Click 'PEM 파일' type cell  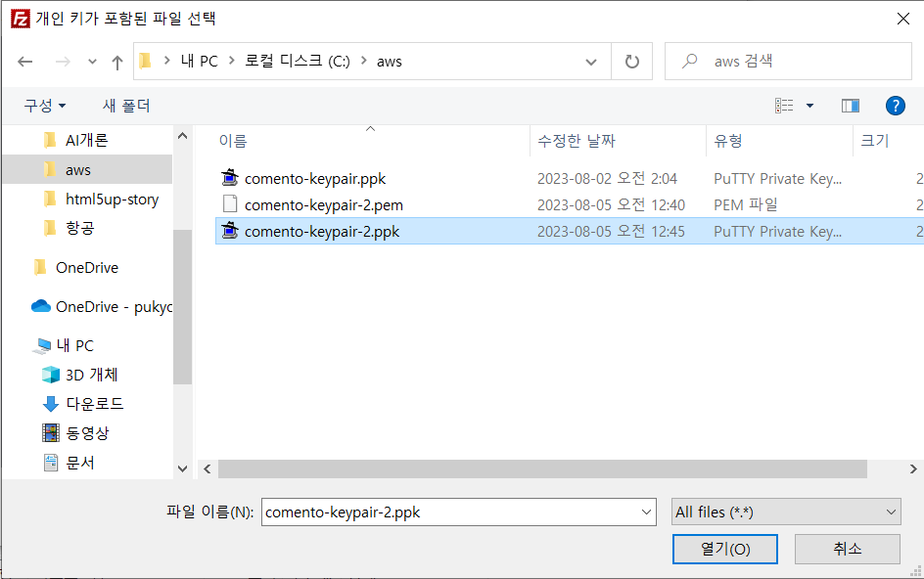(x=746, y=205)
